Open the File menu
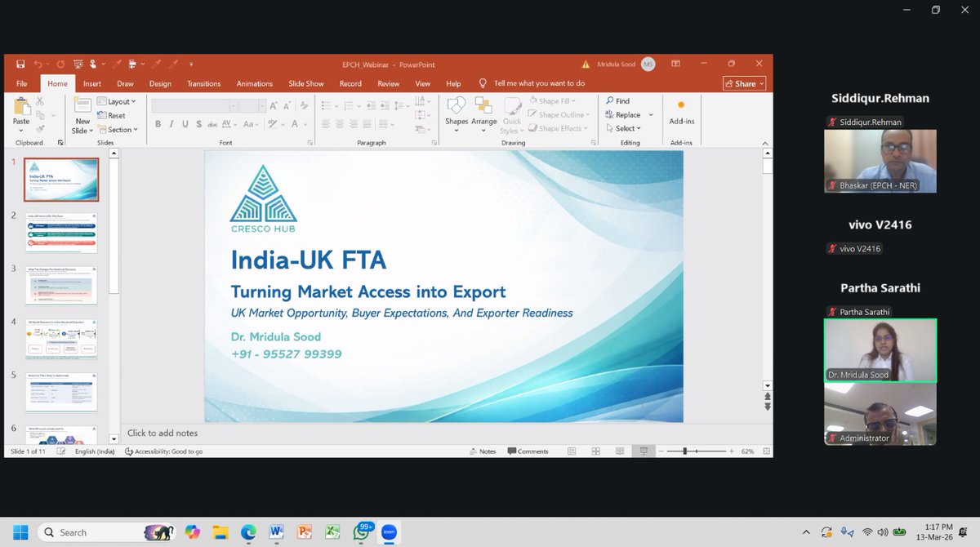Screen dimensions: 980x547 click(22, 83)
